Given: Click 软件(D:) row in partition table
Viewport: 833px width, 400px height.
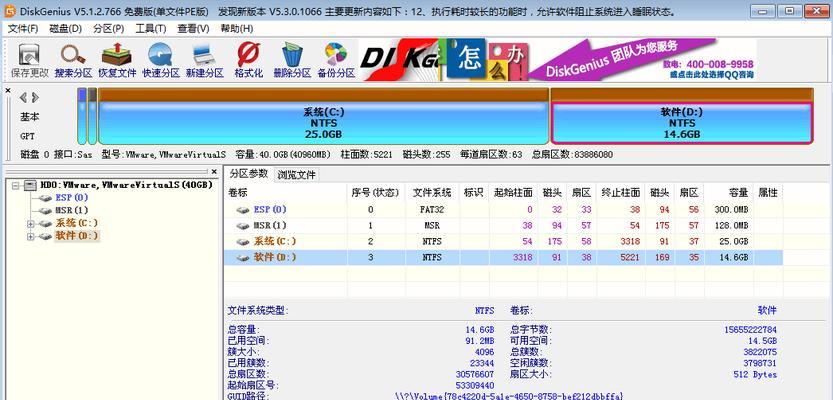Looking at the screenshot, I should point(503,257).
